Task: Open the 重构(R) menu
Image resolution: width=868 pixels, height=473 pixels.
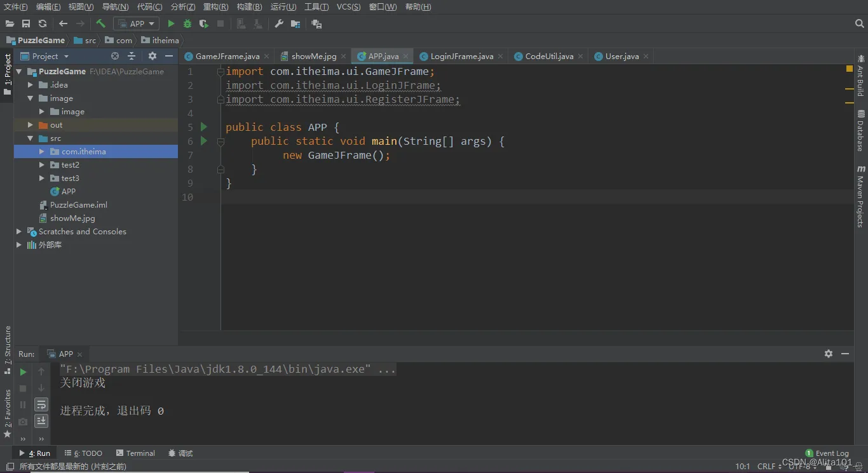Action: tap(215, 7)
